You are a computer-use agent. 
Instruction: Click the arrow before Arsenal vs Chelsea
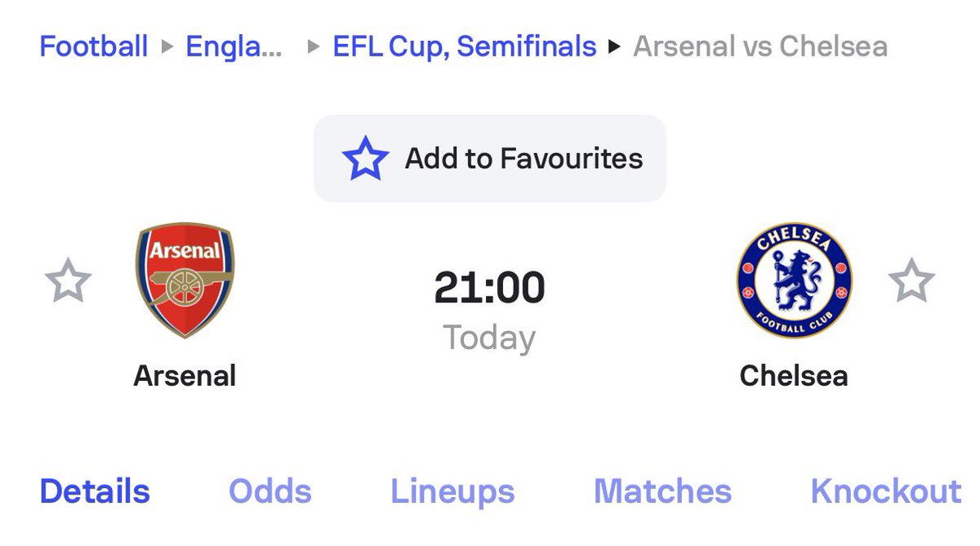(615, 47)
